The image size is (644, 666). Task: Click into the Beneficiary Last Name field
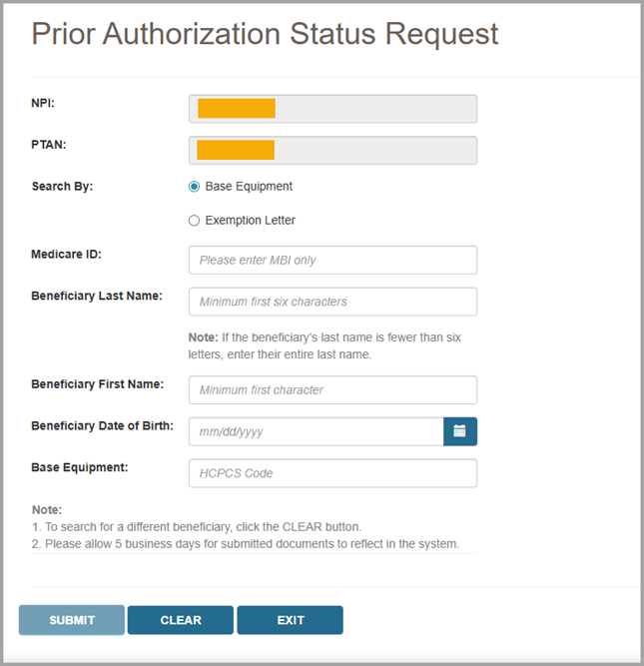click(332, 302)
